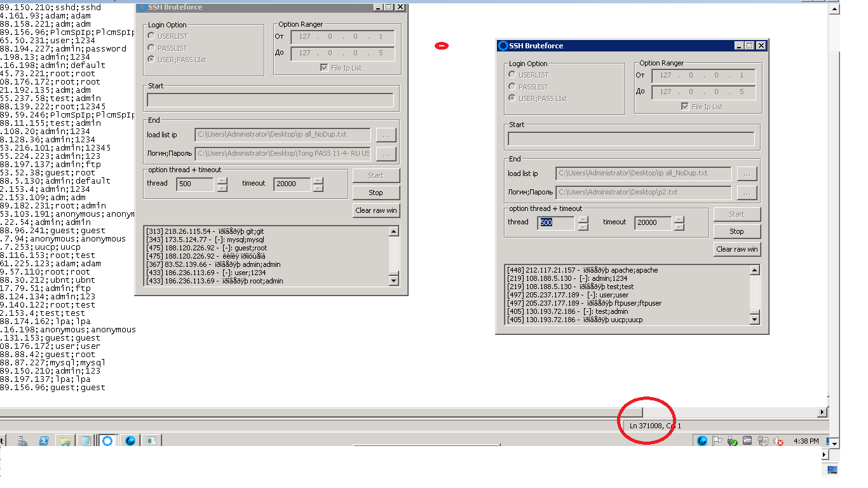Viewport: 868px width, 488px height.
Task: Click timeout value field in active Bruteforce window
Action: point(653,222)
